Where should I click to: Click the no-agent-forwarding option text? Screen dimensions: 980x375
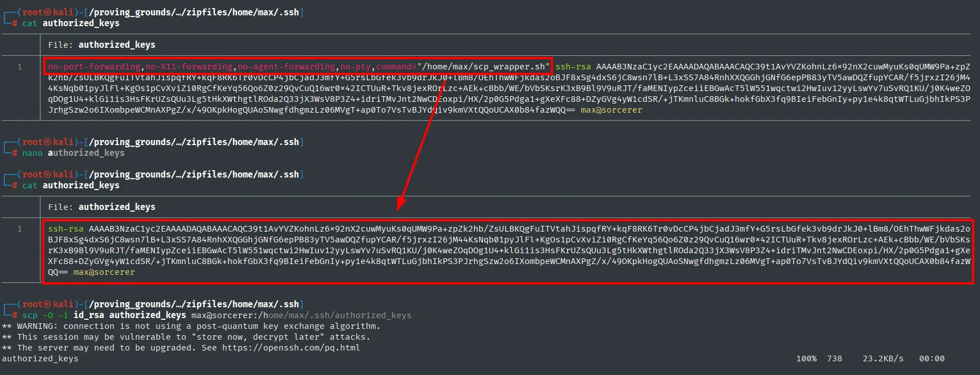pos(286,67)
